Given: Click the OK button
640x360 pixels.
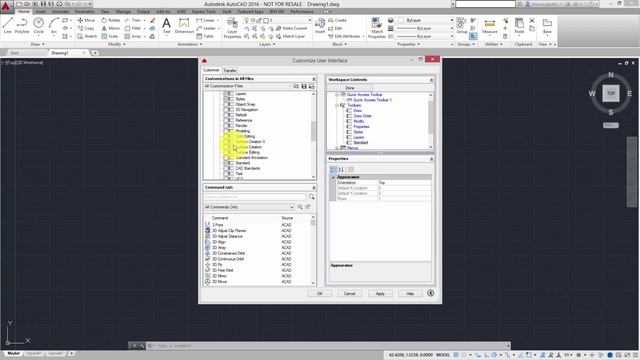Looking at the screenshot, I should pos(320,293).
